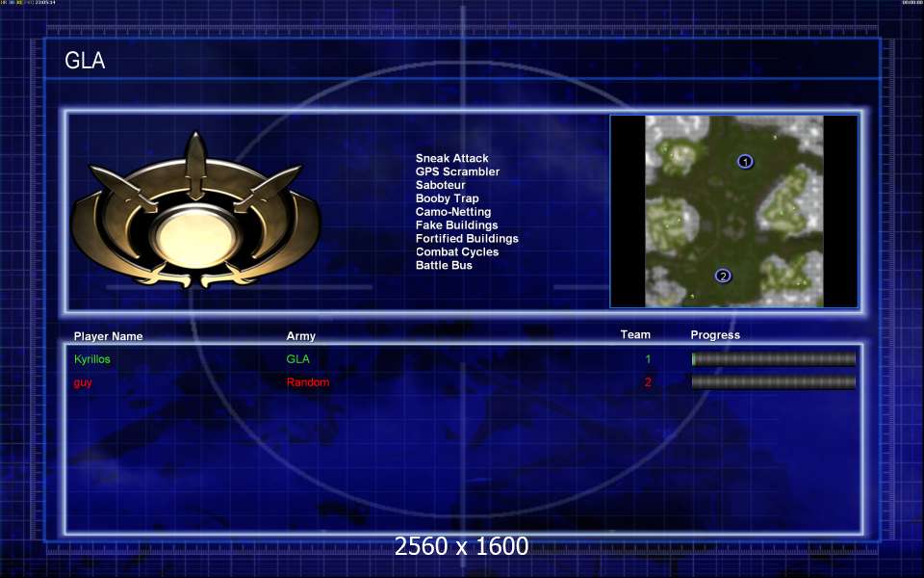Select start position marker 1 on the map
This screenshot has width=924, height=578.
[x=745, y=161]
